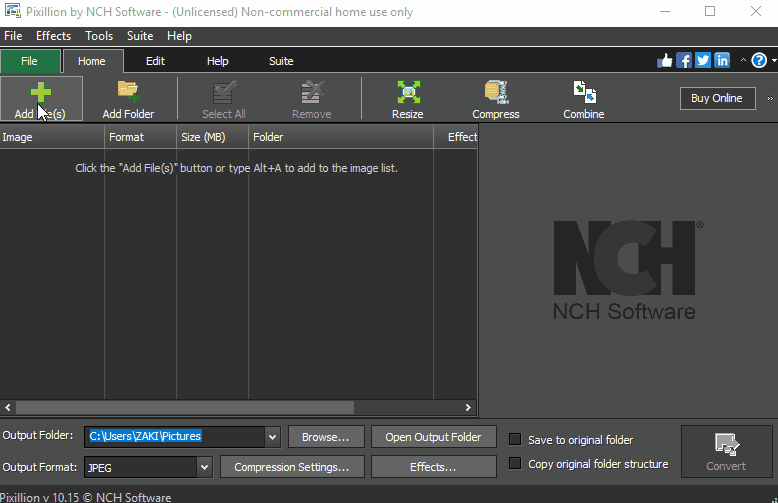Viewport: 778px width, 503px height.
Task: Expand the Output Folder dropdown arrow
Action: (x=272, y=437)
